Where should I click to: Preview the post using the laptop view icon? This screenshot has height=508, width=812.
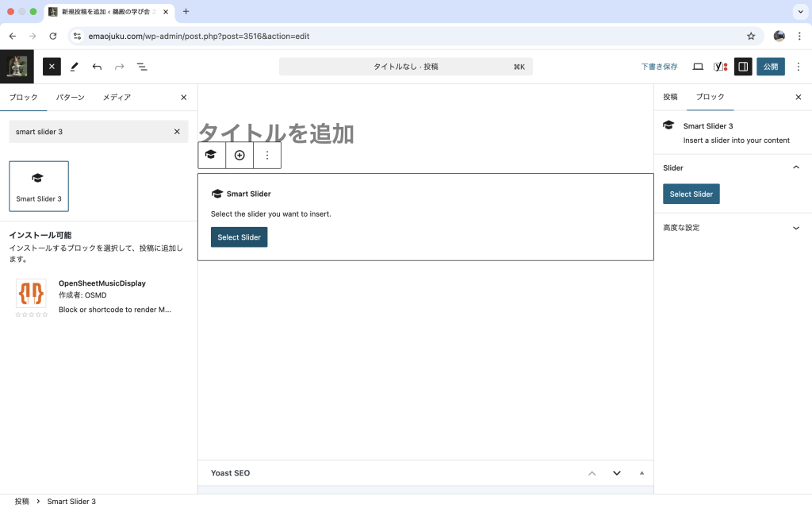(698, 67)
